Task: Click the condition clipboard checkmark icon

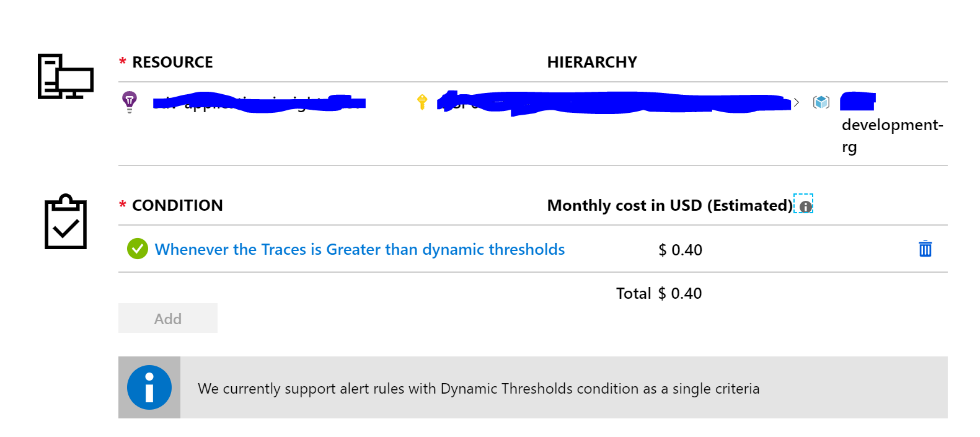Action: 66,222
